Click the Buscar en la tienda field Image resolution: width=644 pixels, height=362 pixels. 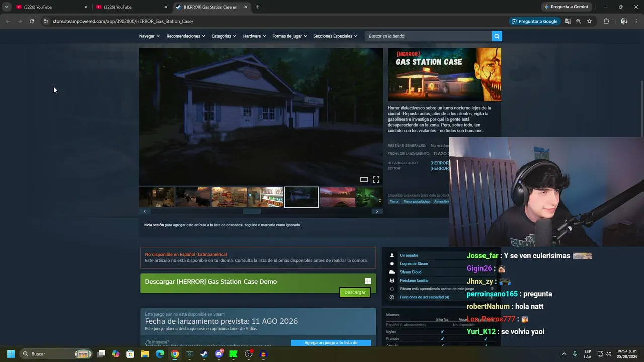[x=429, y=36]
